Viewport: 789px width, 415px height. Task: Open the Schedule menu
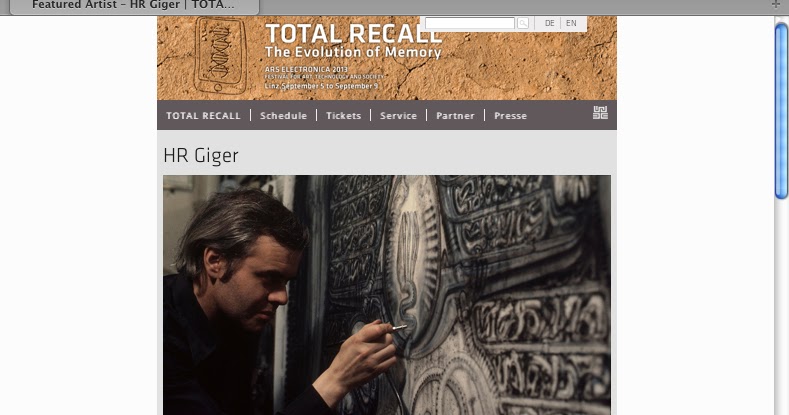pos(283,116)
